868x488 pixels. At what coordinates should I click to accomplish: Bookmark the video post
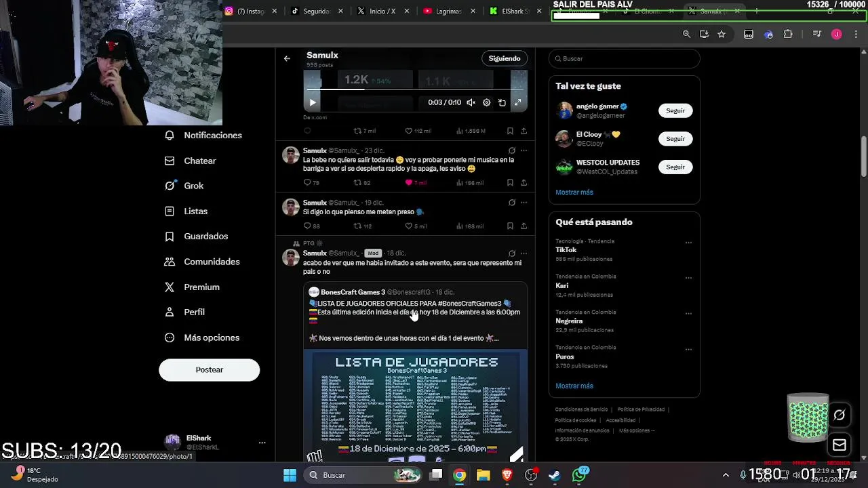510,131
